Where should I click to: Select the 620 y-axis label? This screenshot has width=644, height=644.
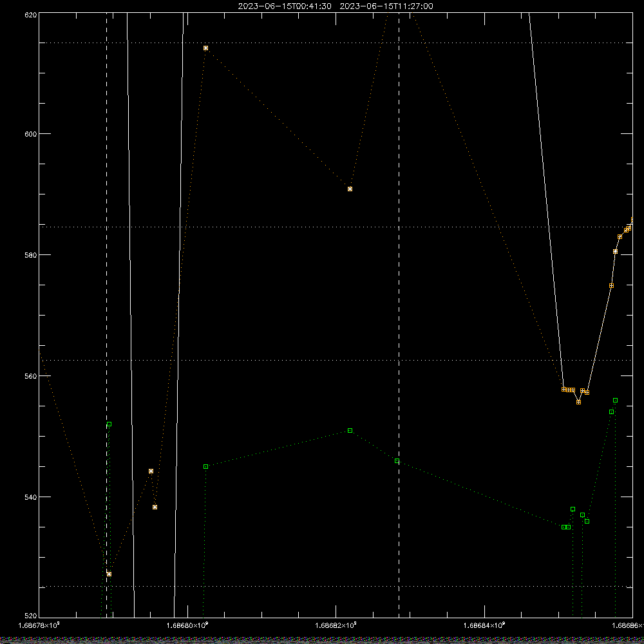pos(31,15)
